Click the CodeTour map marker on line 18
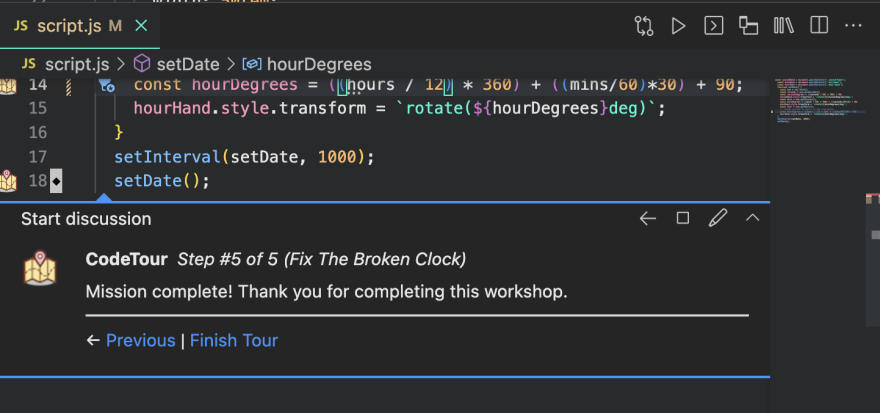 point(9,181)
